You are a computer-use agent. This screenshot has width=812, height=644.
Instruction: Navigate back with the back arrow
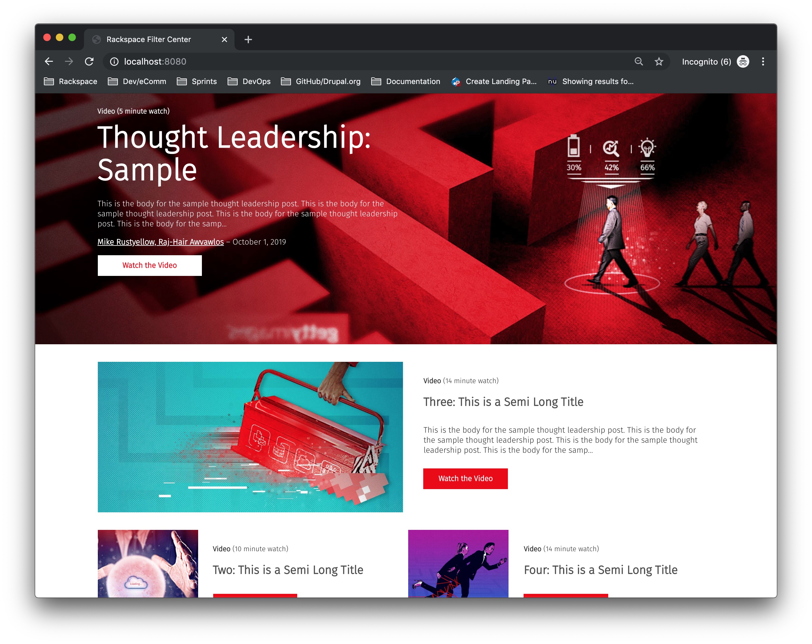(x=49, y=61)
